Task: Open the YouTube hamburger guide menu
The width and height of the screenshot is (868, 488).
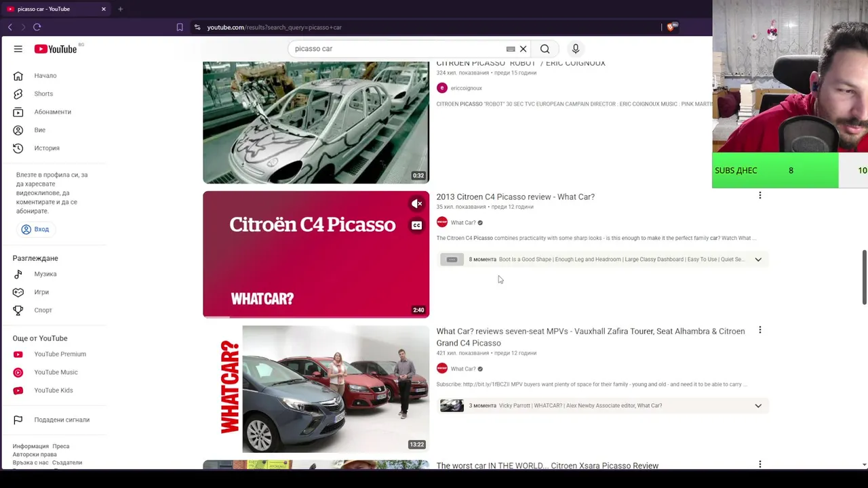Action: 18,49
